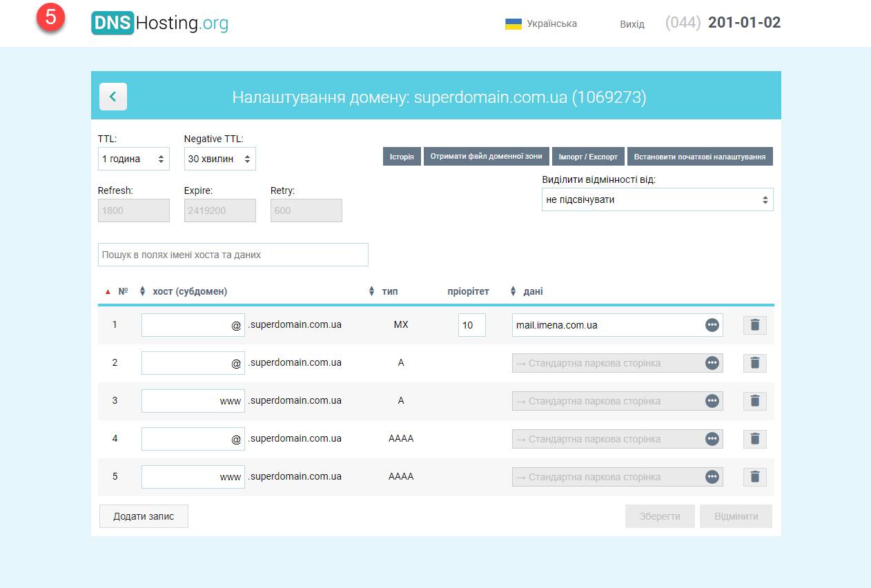Viewport: 871px width, 588px height.
Task: Click phone number 201-01-02
Action: [744, 23]
